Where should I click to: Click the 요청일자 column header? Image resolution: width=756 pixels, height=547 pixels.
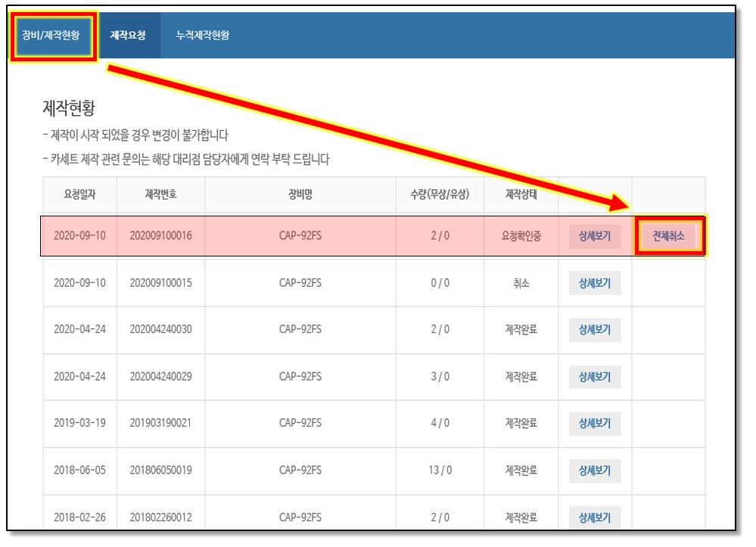click(x=79, y=194)
